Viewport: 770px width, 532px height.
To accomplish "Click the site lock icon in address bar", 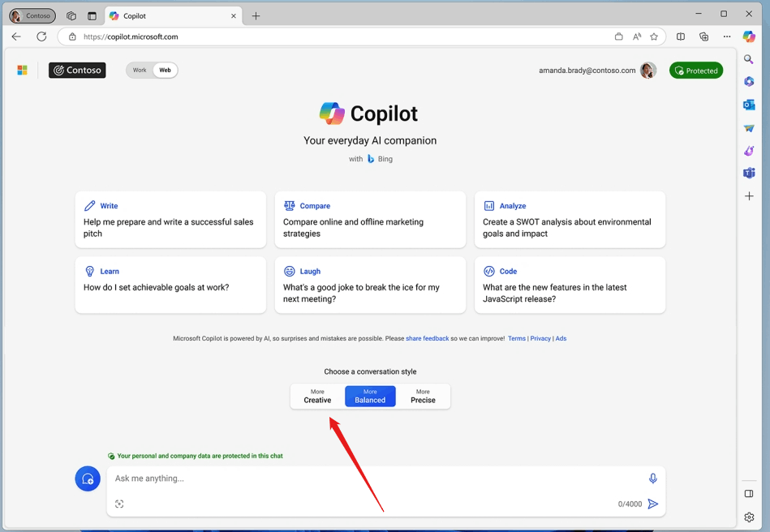I will 72,36.
